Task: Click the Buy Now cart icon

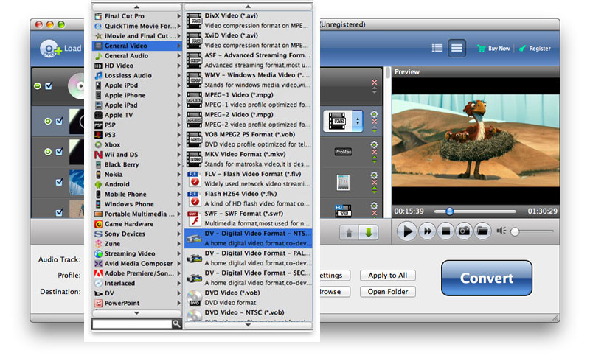Action: click(x=482, y=49)
